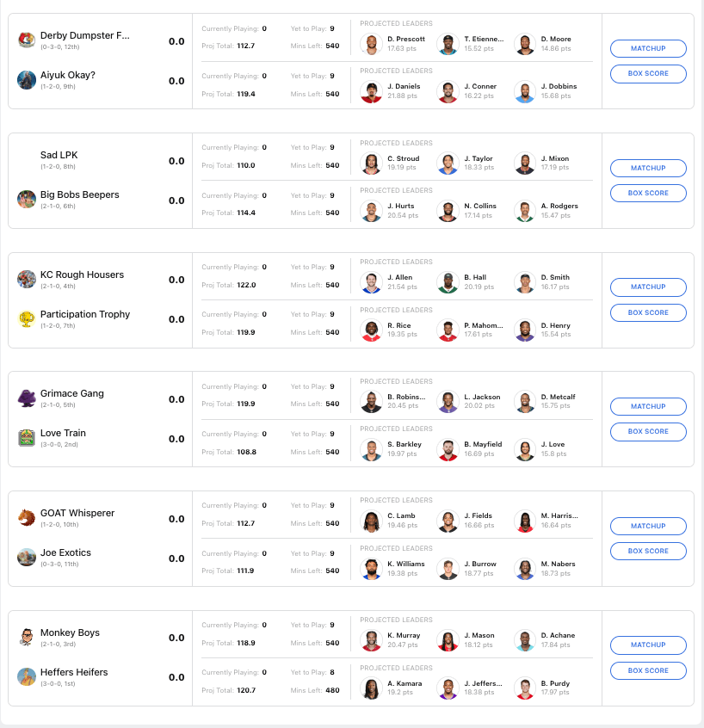Select D. Prescott player headshot

pos(371,45)
